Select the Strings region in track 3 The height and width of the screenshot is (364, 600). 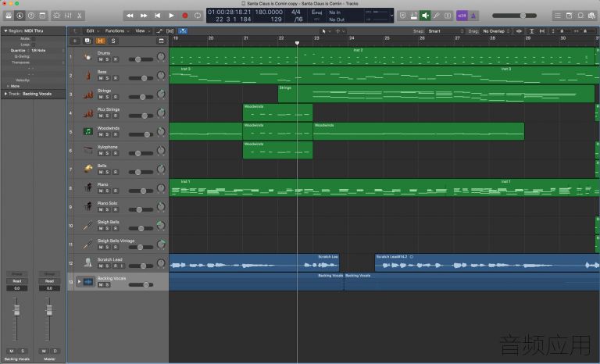tap(436, 94)
